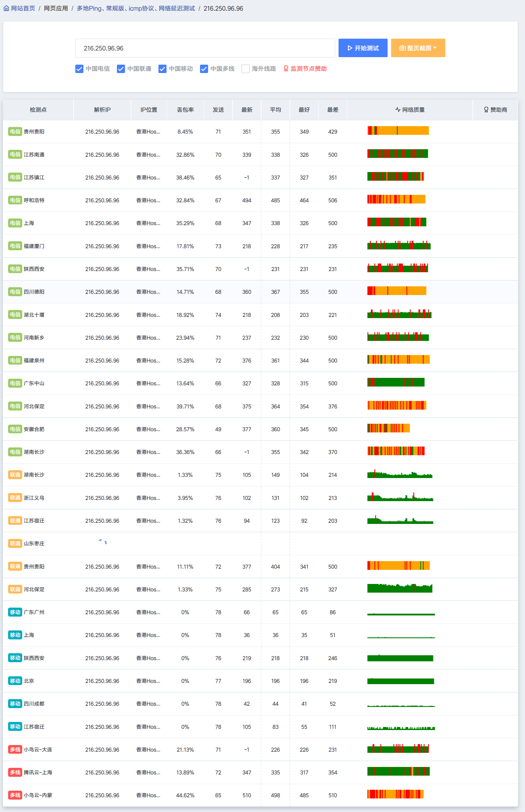The width and height of the screenshot is (525, 812).
Task: Click the red 多线 badge on the 腾讯云-上海 row
Action: [15, 772]
